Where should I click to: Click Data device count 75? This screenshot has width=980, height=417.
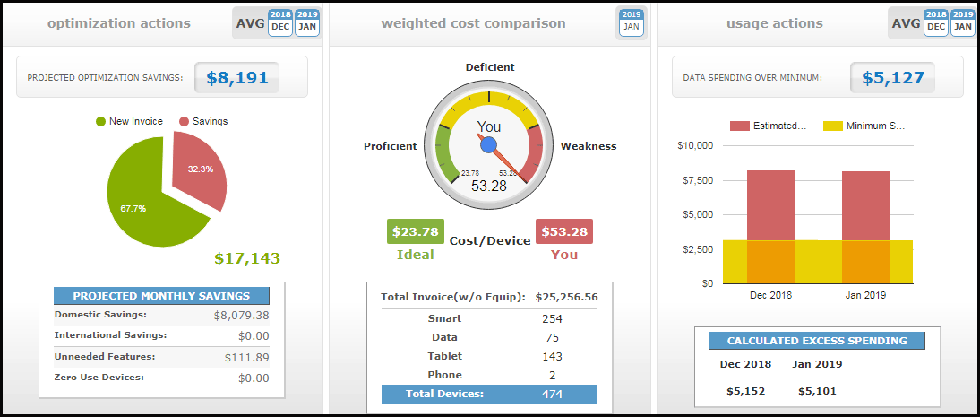point(553,338)
